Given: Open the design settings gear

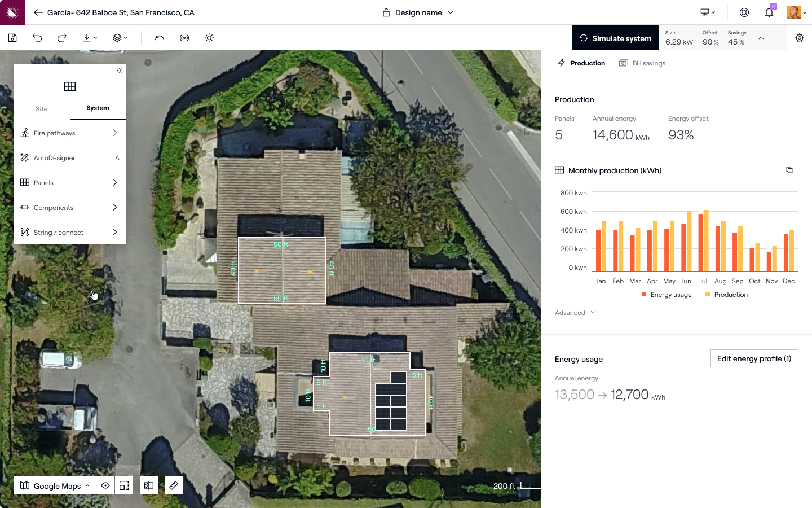Looking at the screenshot, I should pos(799,38).
